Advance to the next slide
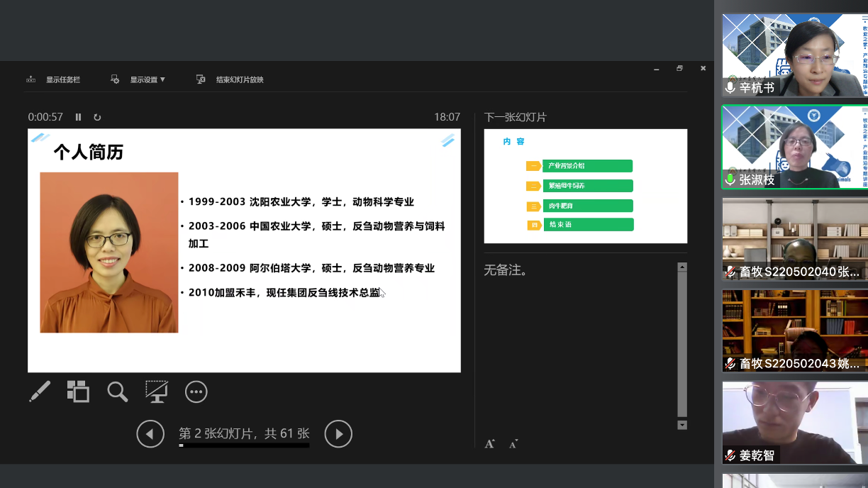This screenshot has height=488, width=868. pos(338,434)
